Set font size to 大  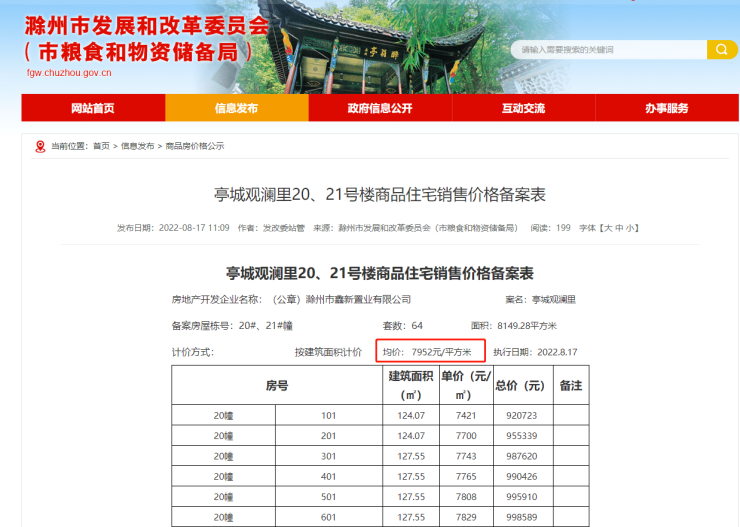[608, 228]
